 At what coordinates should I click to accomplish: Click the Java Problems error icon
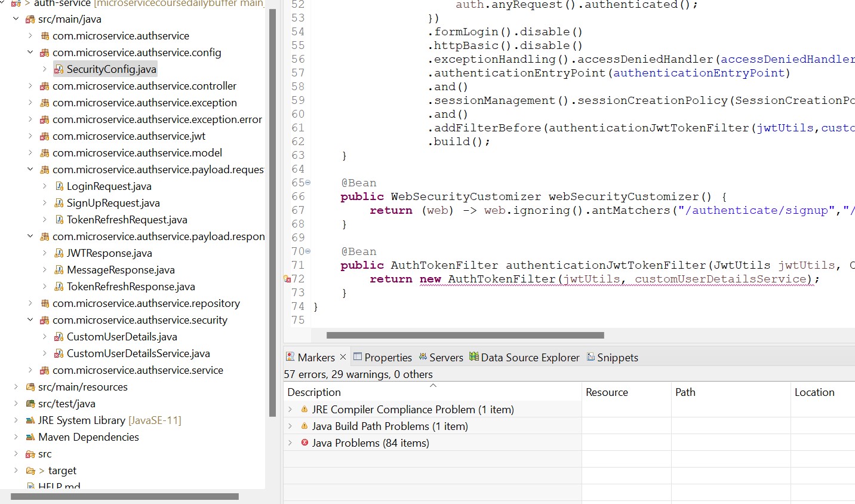click(305, 442)
